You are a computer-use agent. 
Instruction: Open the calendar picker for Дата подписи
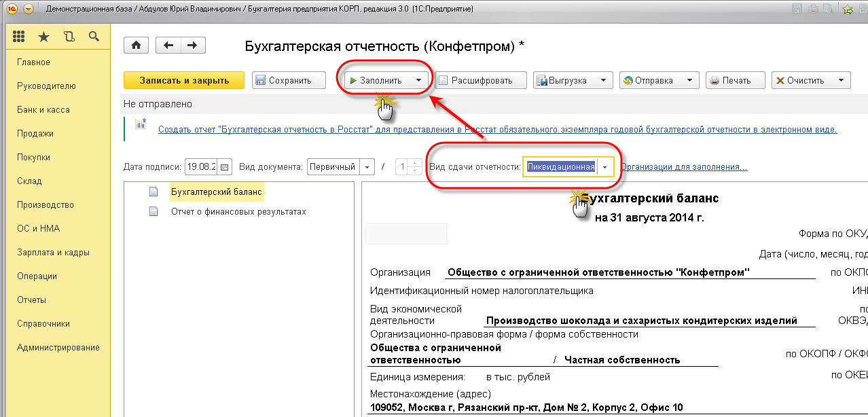coord(225,166)
